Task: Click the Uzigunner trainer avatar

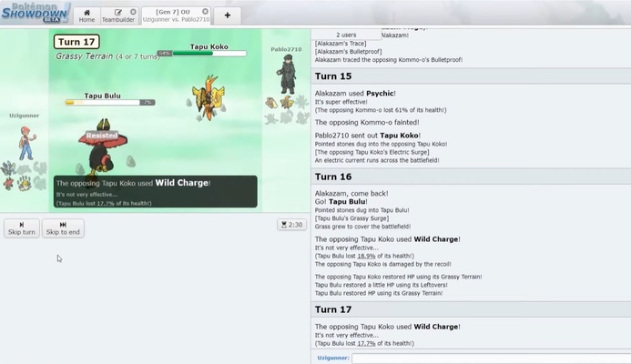Action: 26,143
